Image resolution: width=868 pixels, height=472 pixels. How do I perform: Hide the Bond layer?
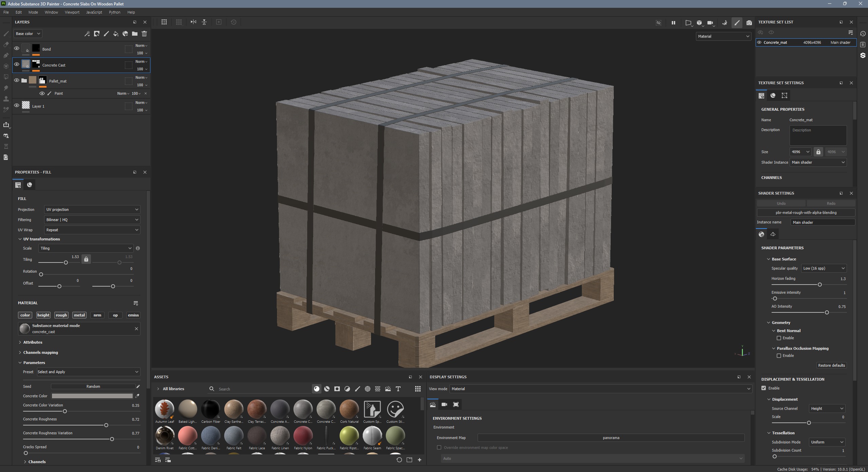16,49
